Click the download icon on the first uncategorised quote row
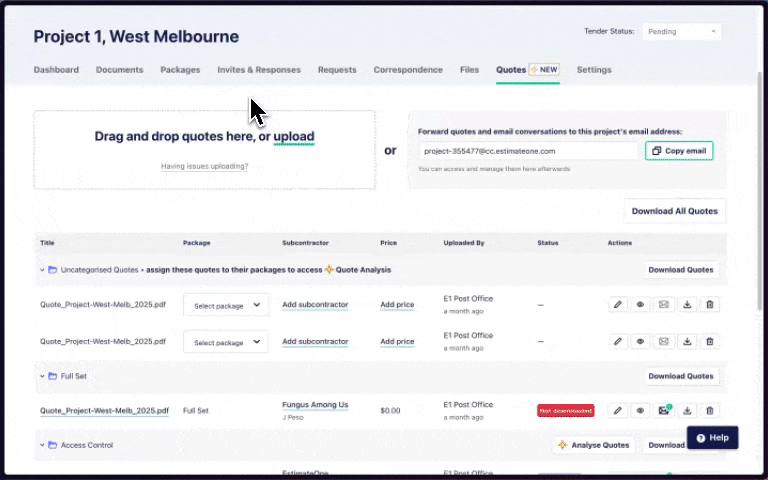This screenshot has height=480, width=768. point(687,305)
